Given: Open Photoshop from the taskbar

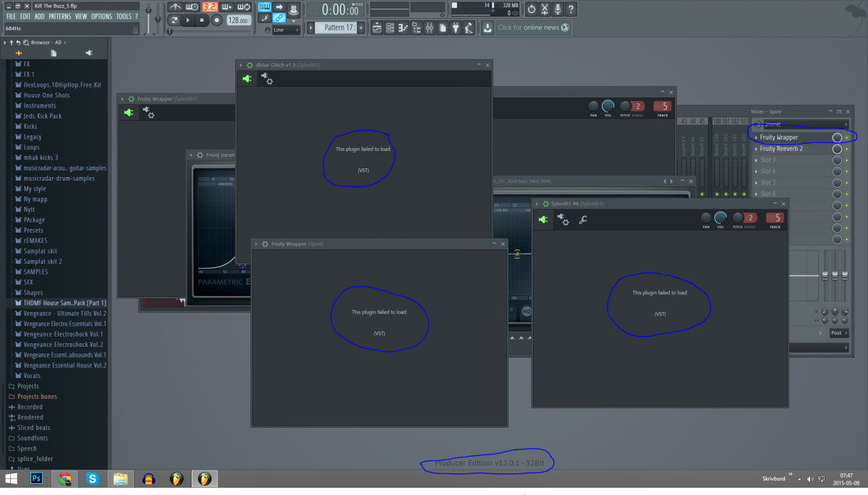Looking at the screenshot, I should (37, 478).
